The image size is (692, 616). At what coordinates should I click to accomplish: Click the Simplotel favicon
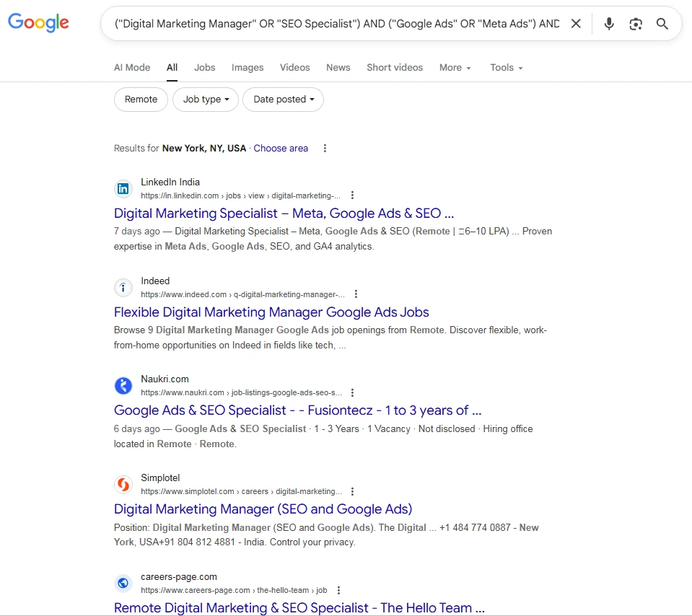[x=123, y=484]
